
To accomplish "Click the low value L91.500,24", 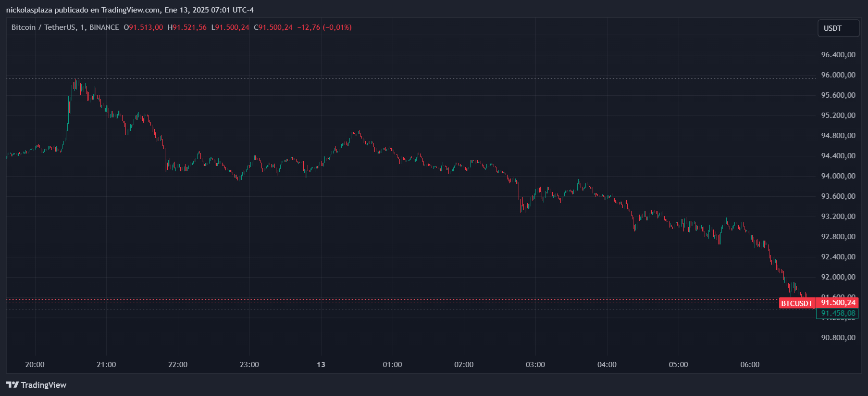I will [x=230, y=27].
